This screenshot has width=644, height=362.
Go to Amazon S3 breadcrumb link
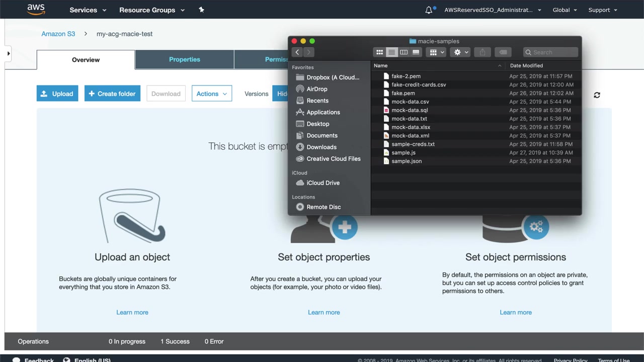tap(58, 34)
